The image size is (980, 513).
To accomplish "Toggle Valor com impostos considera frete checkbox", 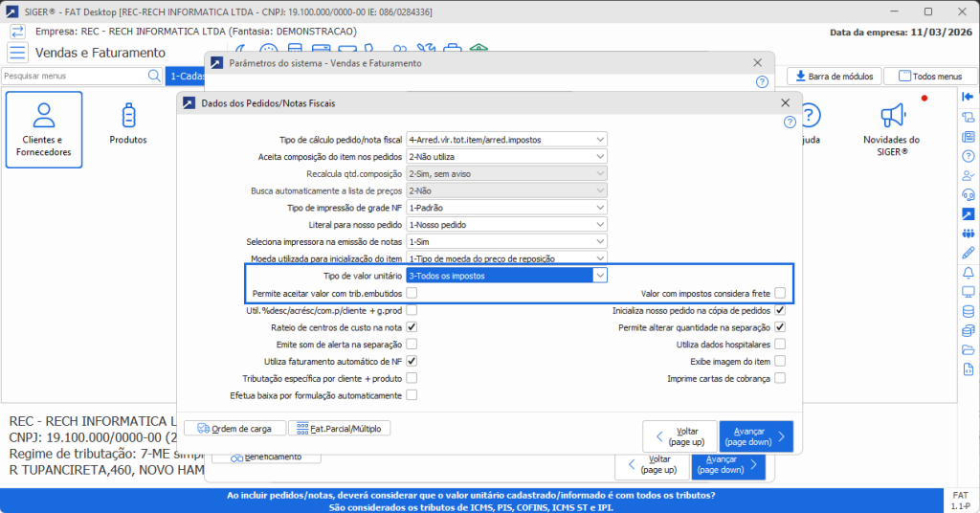I will (780, 293).
